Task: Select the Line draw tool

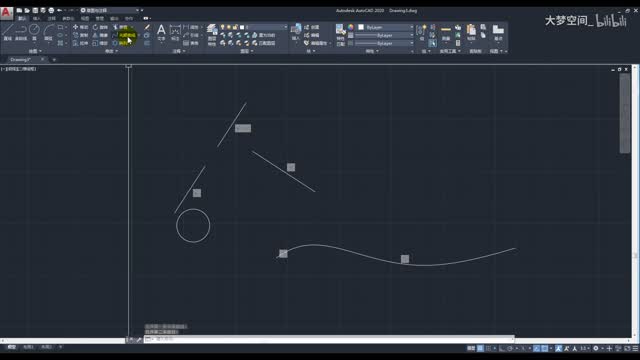Action: pyautogui.click(x=8, y=32)
